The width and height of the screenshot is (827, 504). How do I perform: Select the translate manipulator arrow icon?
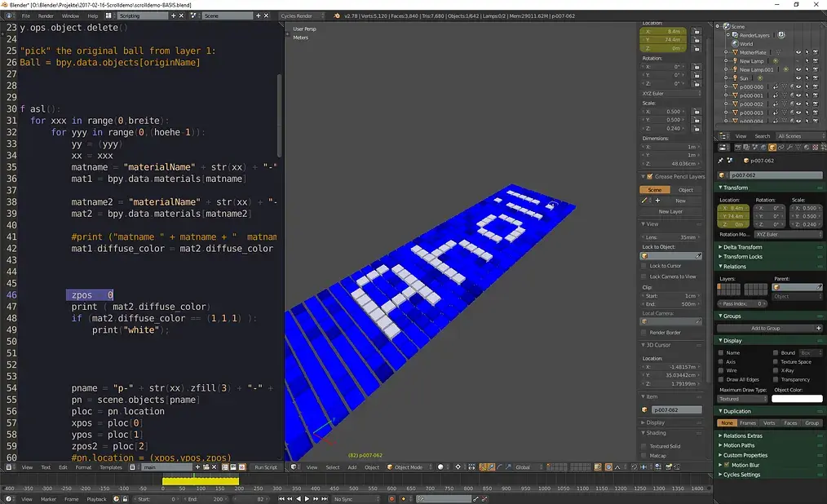pyautogui.click(x=492, y=467)
